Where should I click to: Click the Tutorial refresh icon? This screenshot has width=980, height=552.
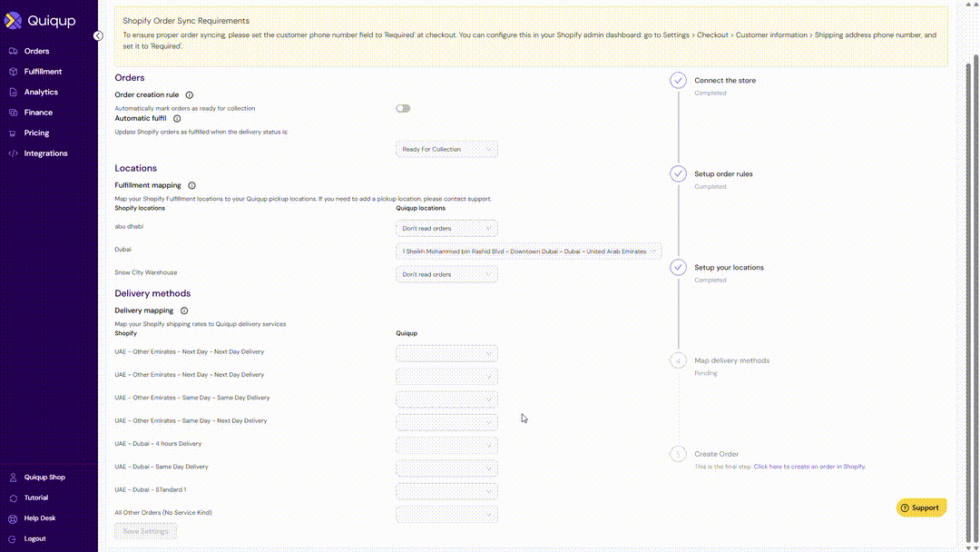click(x=13, y=498)
